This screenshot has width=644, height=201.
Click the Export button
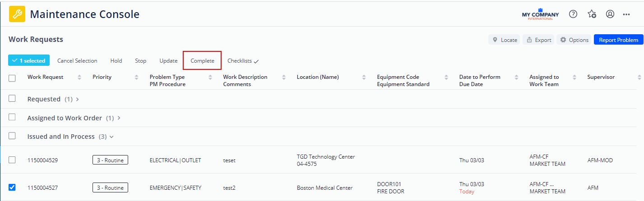point(538,40)
